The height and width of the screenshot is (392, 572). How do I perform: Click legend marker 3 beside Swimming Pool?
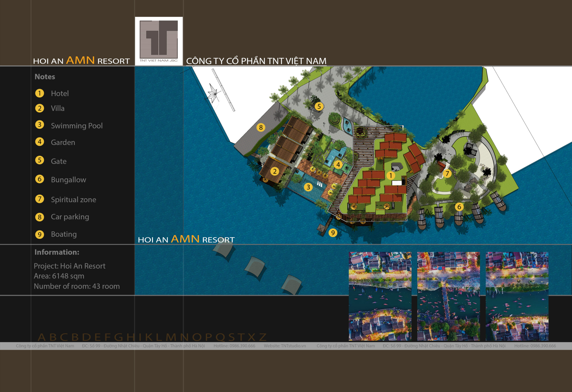tap(40, 124)
